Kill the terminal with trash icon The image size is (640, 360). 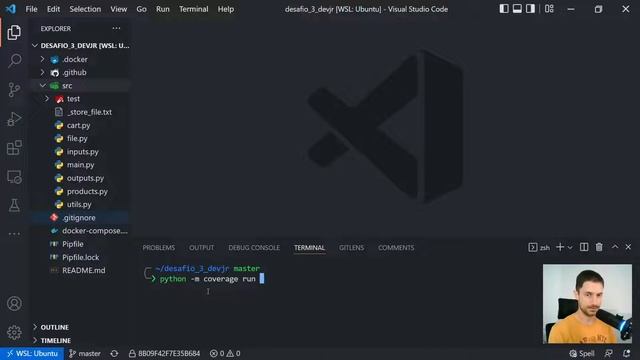point(599,247)
